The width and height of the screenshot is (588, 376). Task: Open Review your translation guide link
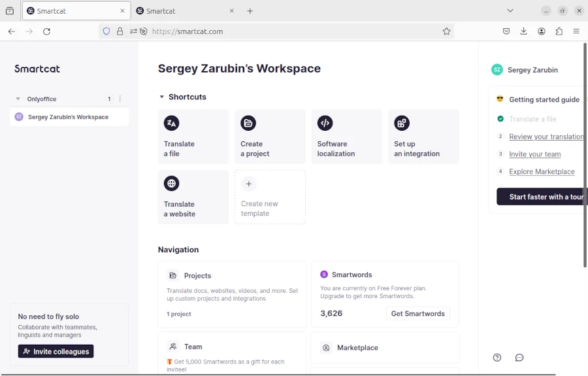(x=546, y=137)
